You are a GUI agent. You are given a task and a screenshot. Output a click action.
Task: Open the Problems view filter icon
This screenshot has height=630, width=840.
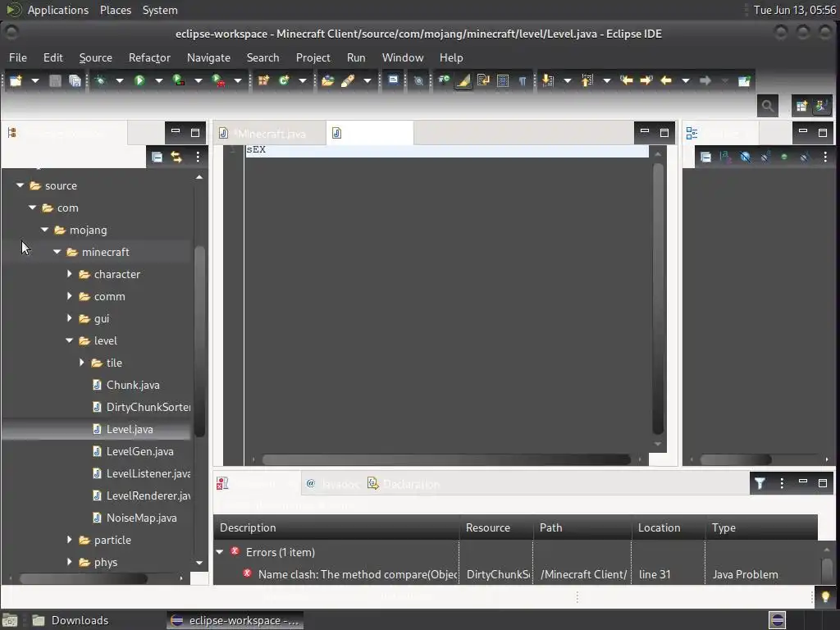(x=760, y=483)
